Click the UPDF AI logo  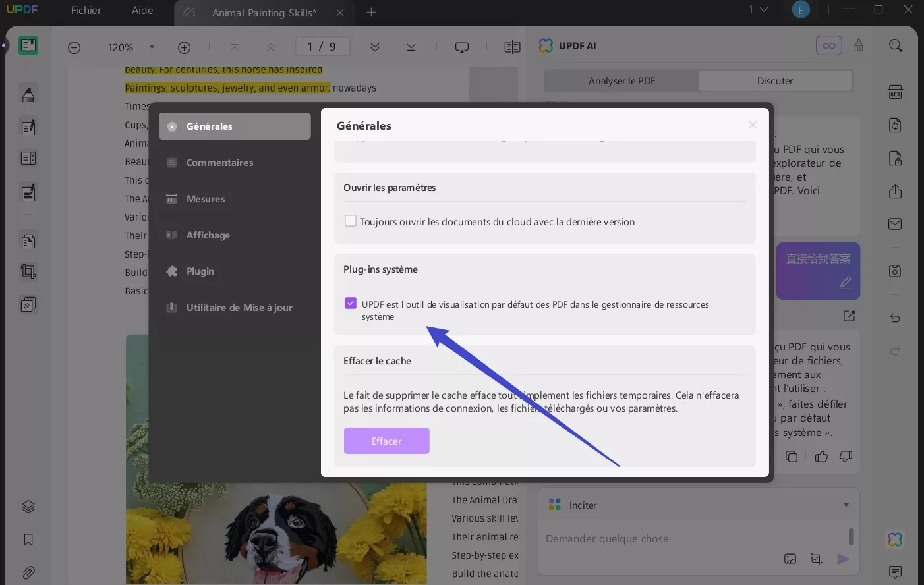tap(546, 45)
